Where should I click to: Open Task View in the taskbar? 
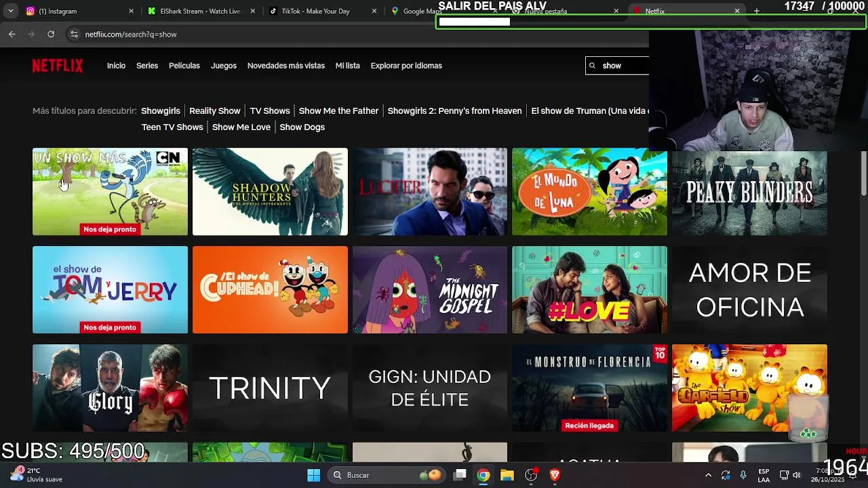coord(460,475)
